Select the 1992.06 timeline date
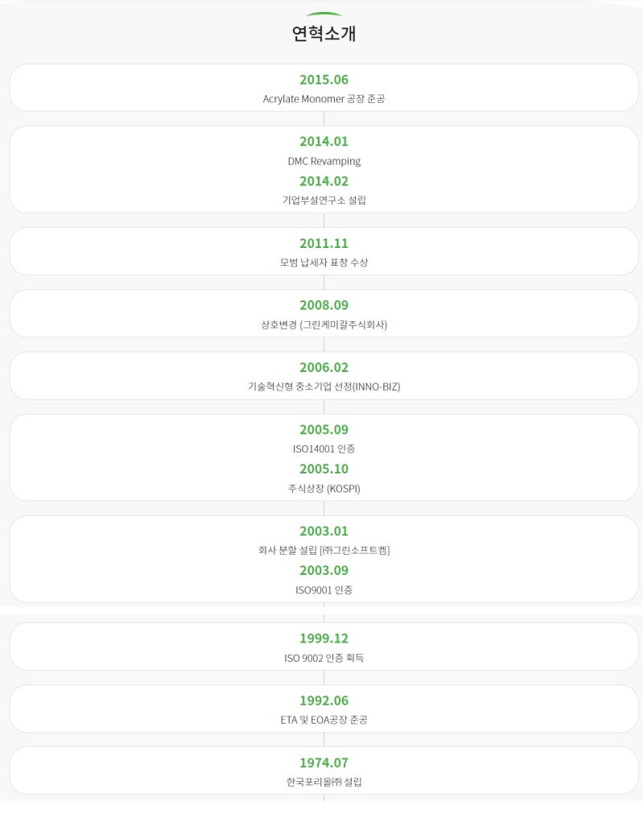This screenshot has height=814, width=644. 324,700
